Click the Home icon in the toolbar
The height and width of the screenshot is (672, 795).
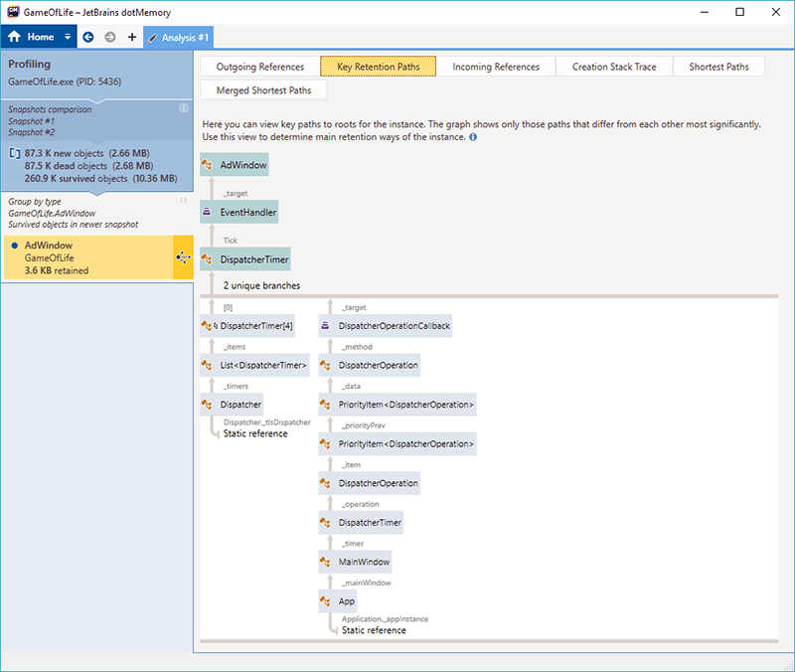pyautogui.click(x=15, y=37)
